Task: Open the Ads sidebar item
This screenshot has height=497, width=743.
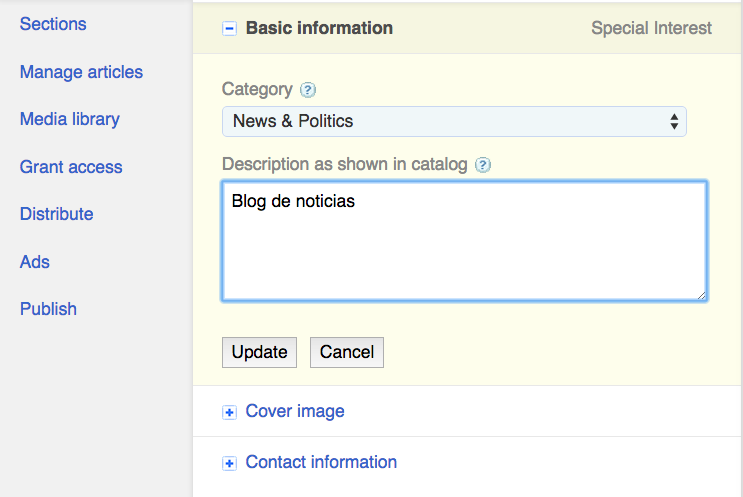Action: point(35,262)
